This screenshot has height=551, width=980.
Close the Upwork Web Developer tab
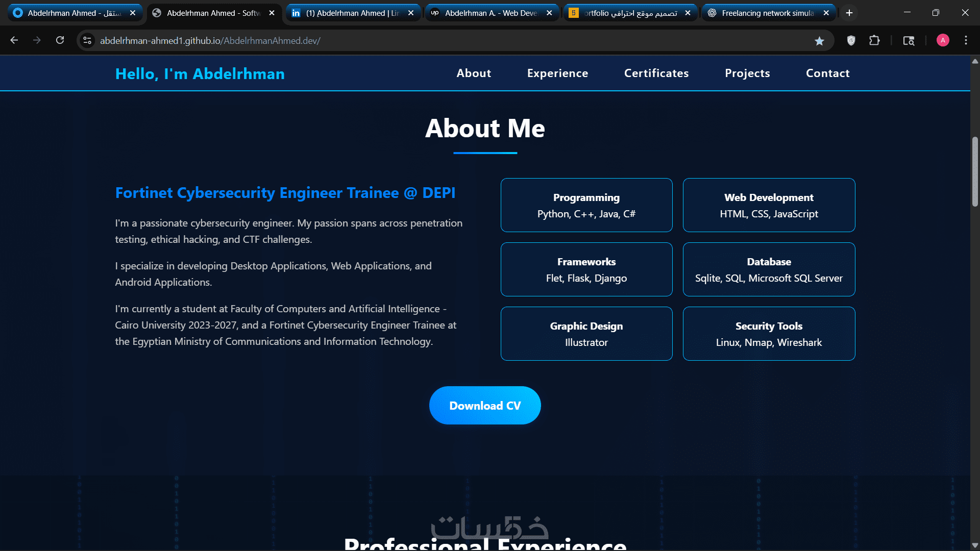(x=549, y=13)
